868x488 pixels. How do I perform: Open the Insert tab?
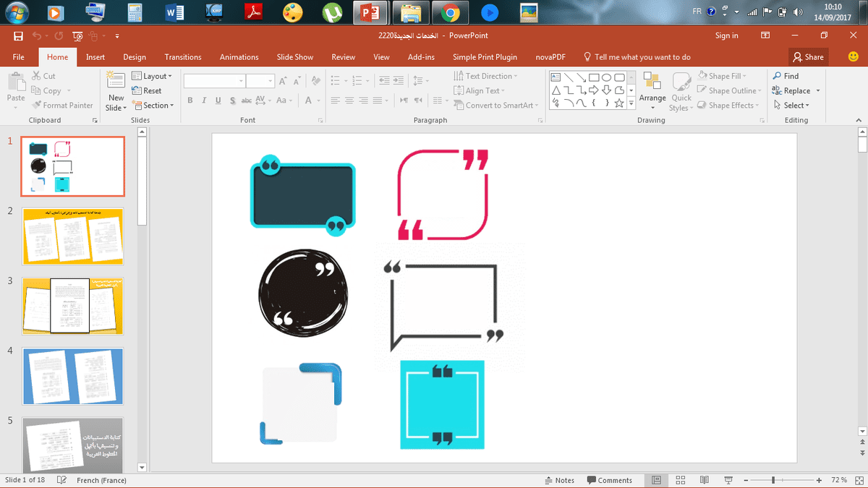click(95, 57)
